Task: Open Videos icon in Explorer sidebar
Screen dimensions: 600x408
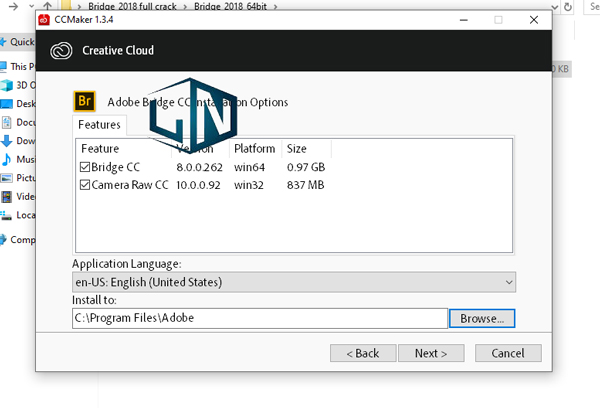Action: pyautogui.click(x=7, y=197)
